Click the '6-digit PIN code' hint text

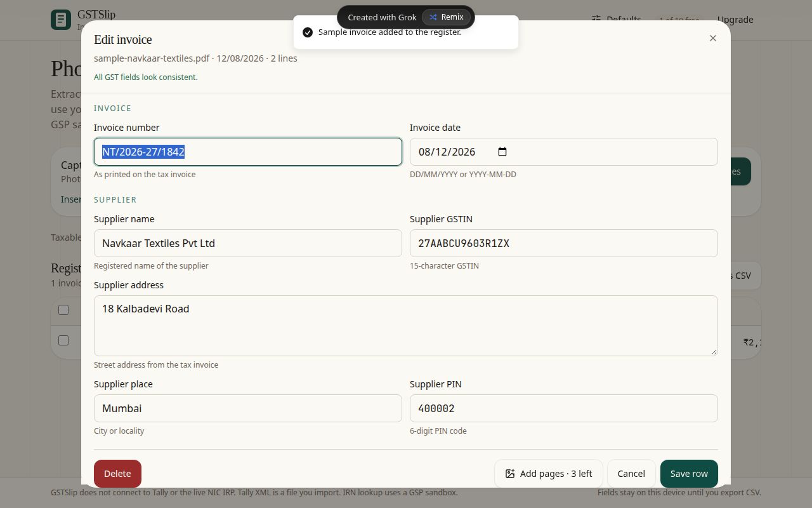438,431
